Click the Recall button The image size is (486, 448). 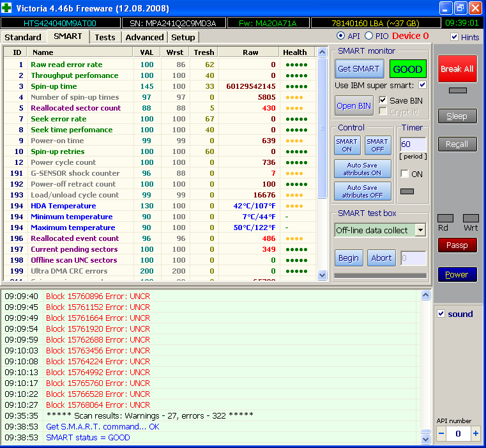(x=457, y=144)
